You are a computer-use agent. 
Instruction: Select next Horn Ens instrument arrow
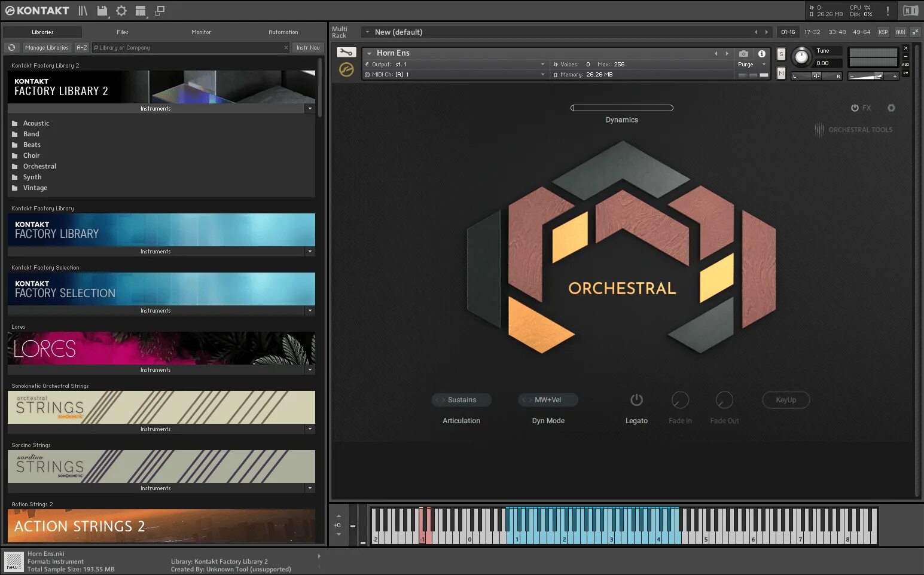point(727,53)
